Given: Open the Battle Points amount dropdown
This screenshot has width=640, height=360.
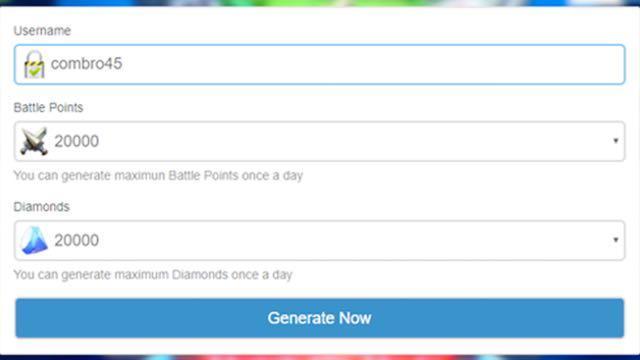Looking at the screenshot, I should point(320,141).
